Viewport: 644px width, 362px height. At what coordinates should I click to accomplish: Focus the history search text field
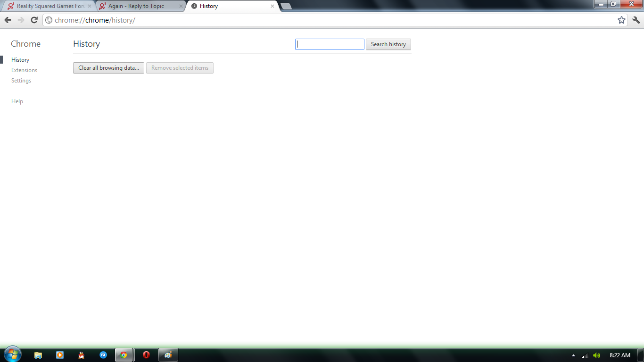coord(330,44)
